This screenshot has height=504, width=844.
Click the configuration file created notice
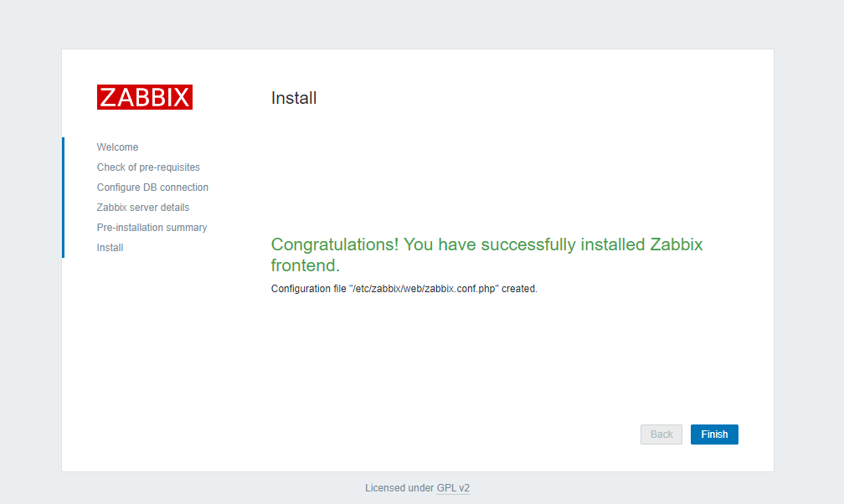[404, 289]
